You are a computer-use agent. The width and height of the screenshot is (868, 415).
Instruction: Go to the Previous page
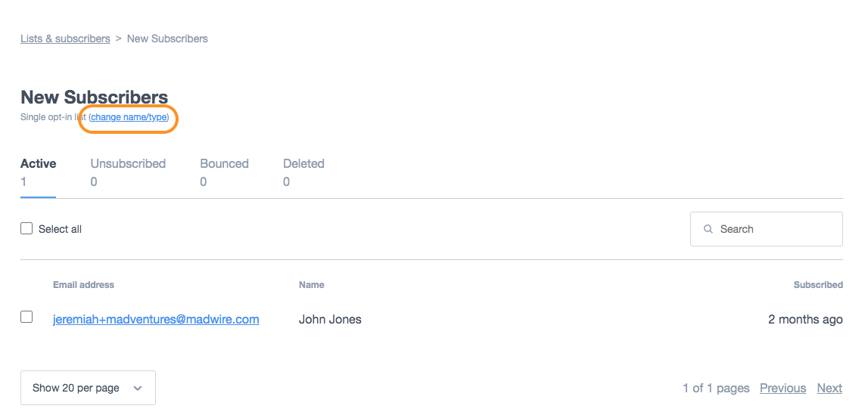[x=782, y=388]
